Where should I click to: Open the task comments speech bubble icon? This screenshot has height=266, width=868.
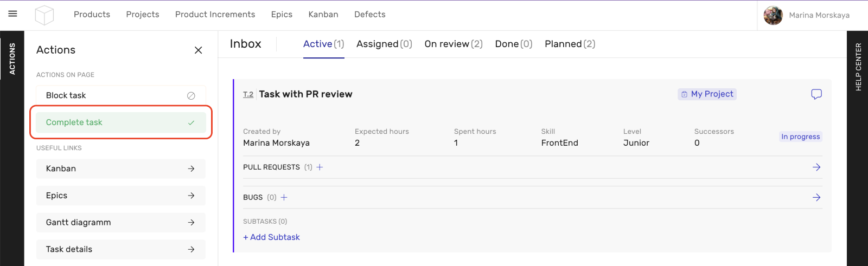point(816,94)
